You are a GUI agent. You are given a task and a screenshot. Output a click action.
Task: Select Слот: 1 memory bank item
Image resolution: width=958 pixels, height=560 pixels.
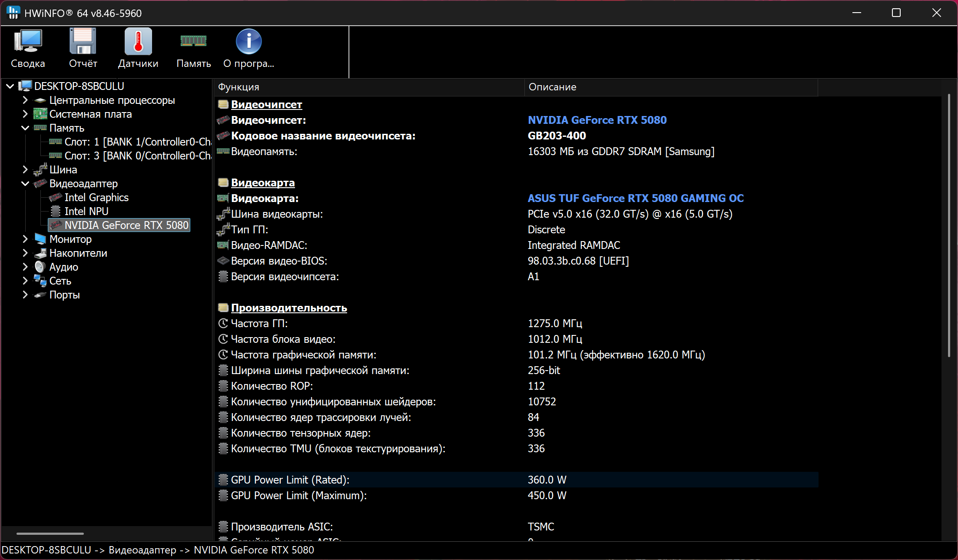pyautogui.click(x=137, y=142)
